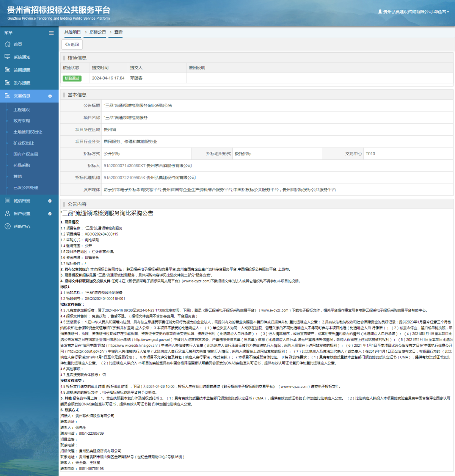The image size is (455, 476).
Task: Select 工程建设 in the sidebar
Action: (22, 110)
